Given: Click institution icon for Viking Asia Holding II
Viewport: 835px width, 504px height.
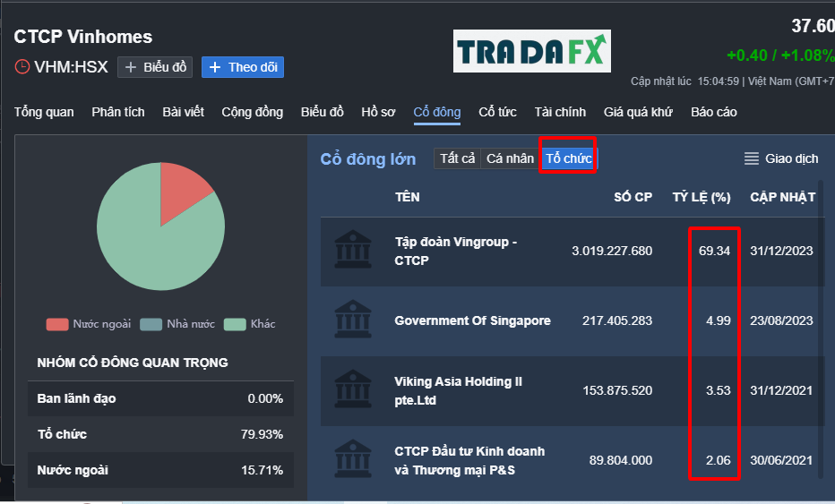Looking at the screenshot, I should coord(353,389).
